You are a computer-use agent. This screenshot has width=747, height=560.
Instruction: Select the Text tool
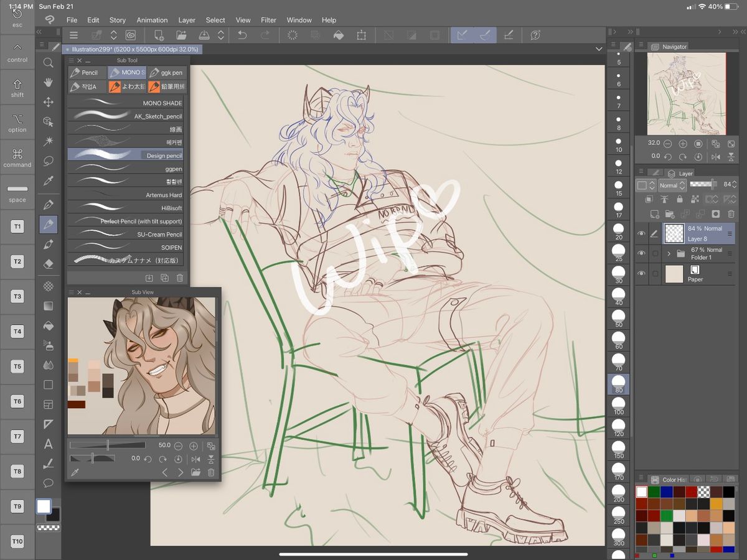coord(48,444)
